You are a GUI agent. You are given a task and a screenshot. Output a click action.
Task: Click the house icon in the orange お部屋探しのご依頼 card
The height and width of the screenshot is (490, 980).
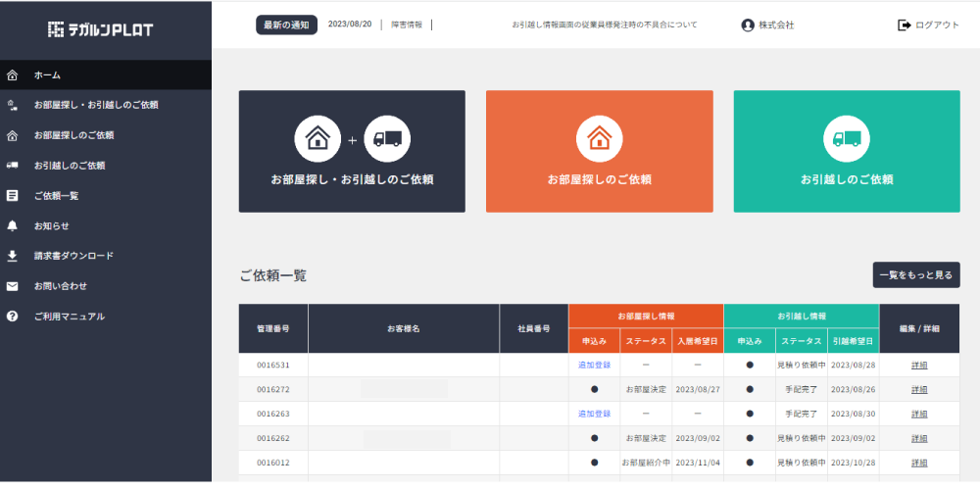(x=600, y=139)
